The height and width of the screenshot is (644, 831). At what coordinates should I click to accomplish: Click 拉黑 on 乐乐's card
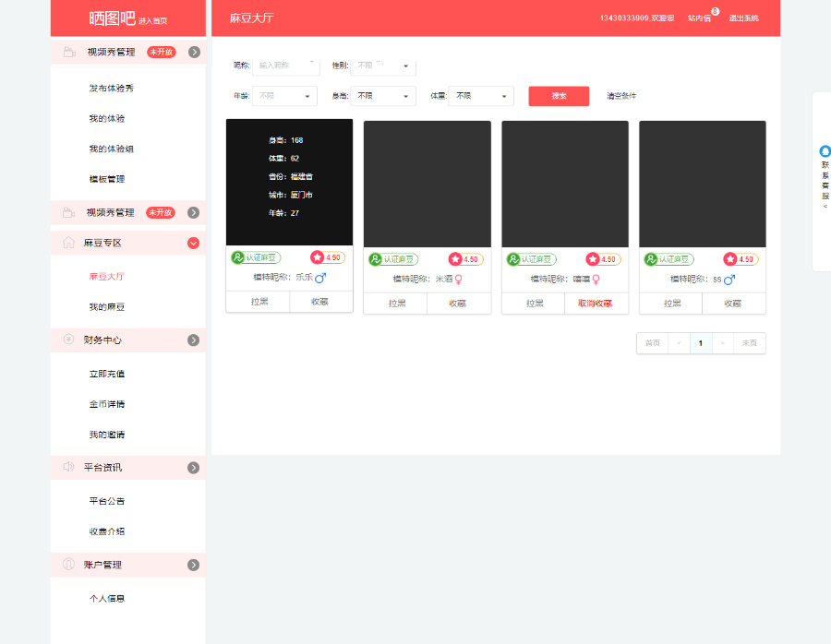[259, 302]
